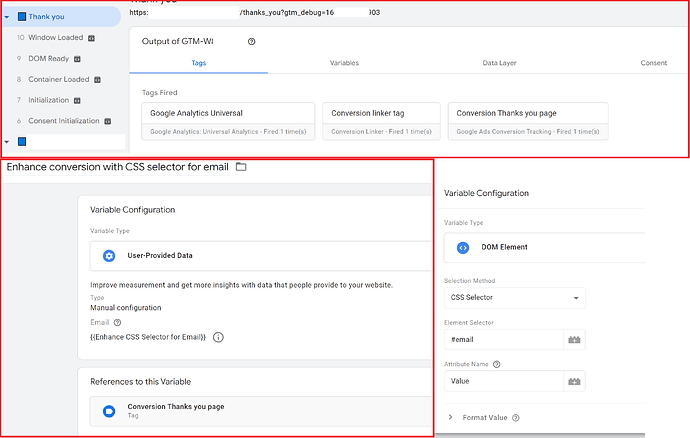
Task: Open the Window Loaded event
Action: coord(55,37)
